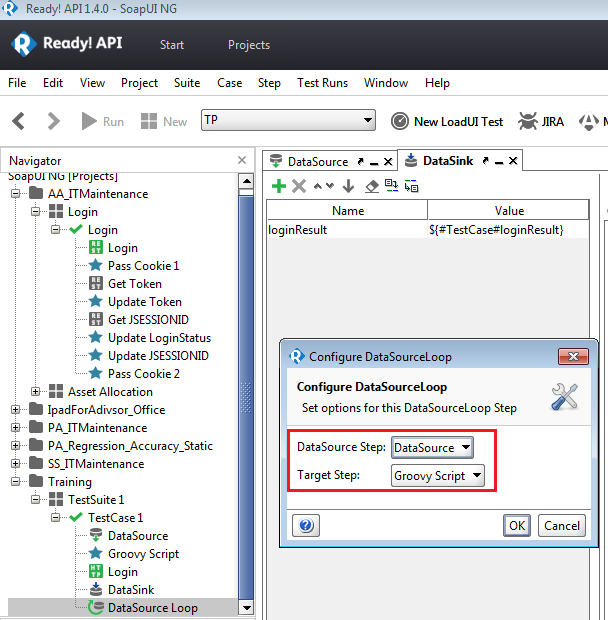
Task: Clear property values with the eraser icon
Action: tap(372, 186)
